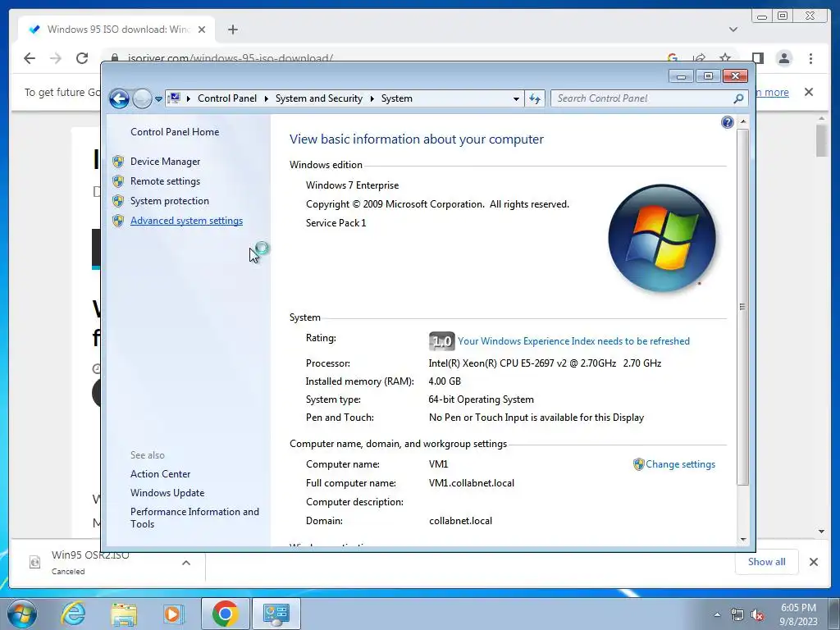Click the Windows 7 Enterprise edition text
Image resolution: width=840 pixels, height=630 pixels.
[352, 185]
